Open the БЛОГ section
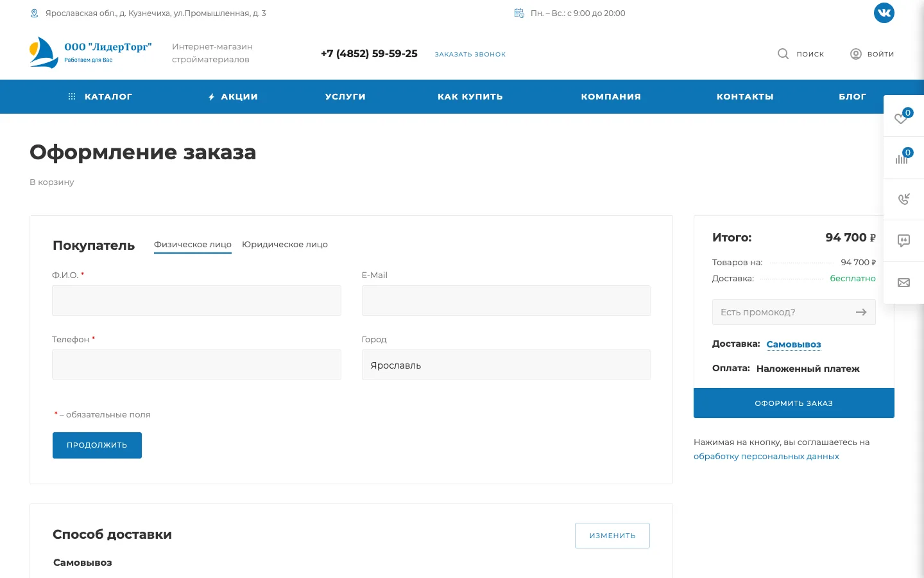The image size is (924, 578). click(852, 96)
